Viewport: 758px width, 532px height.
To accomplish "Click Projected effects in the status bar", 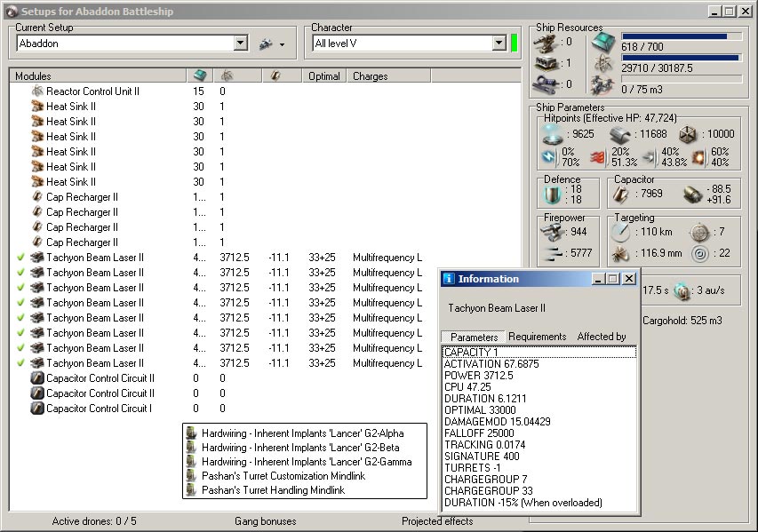I will (437, 521).
